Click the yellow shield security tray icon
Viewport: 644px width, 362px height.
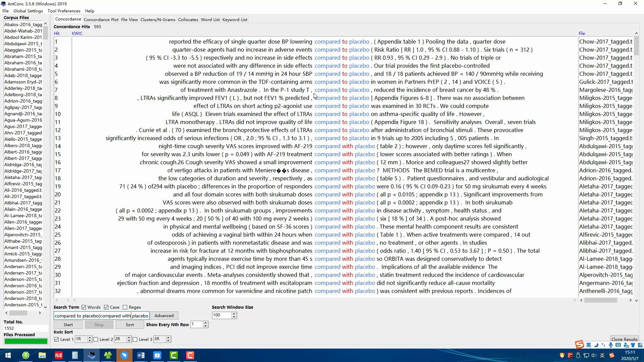coord(562,355)
